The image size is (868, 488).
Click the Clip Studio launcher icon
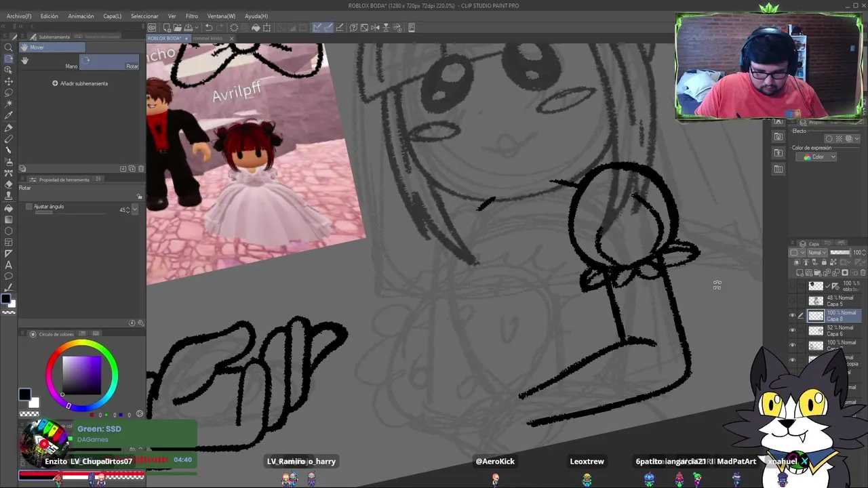[x=152, y=28]
